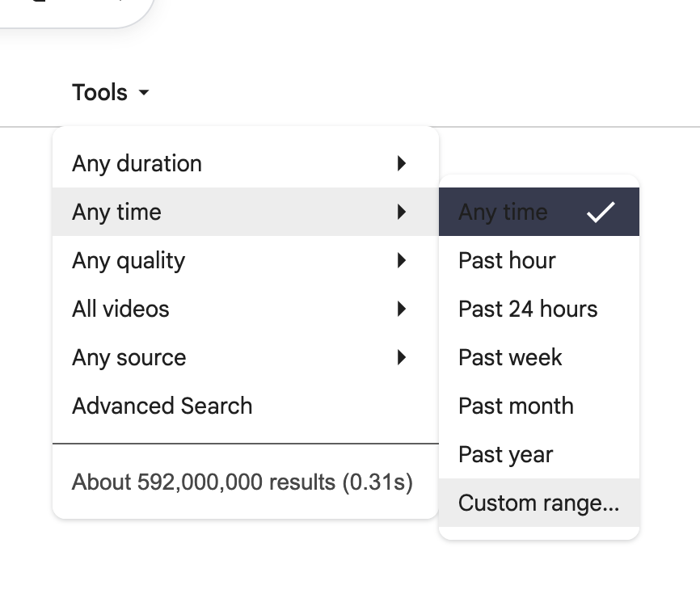The height and width of the screenshot is (598, 700).
Task: Open the Any duration submenu arrow
Action: [402, 163]
